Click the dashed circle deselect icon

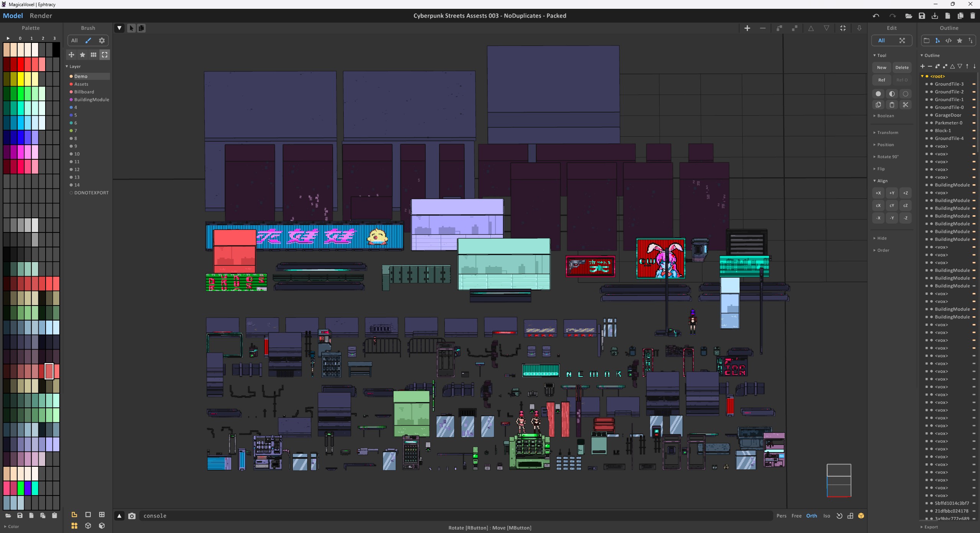click(x=905, y=94)
